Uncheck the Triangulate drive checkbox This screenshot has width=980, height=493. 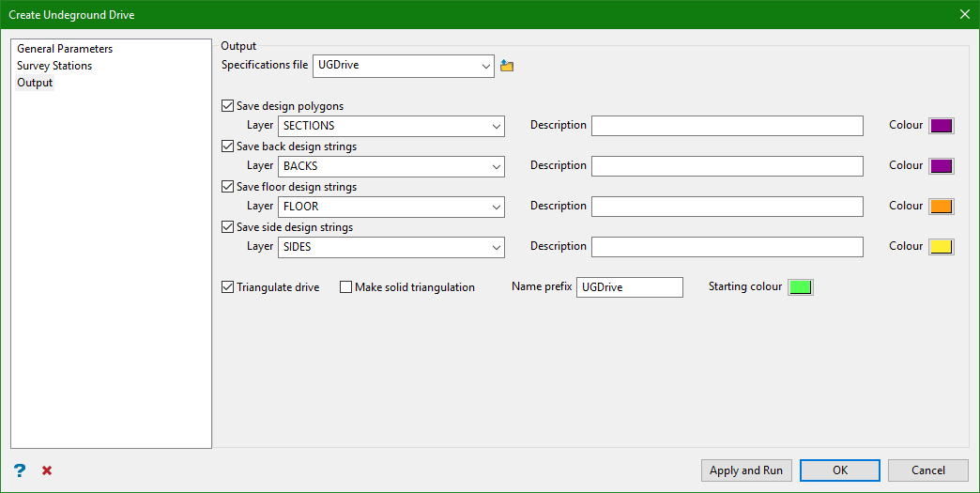point(227,287)
